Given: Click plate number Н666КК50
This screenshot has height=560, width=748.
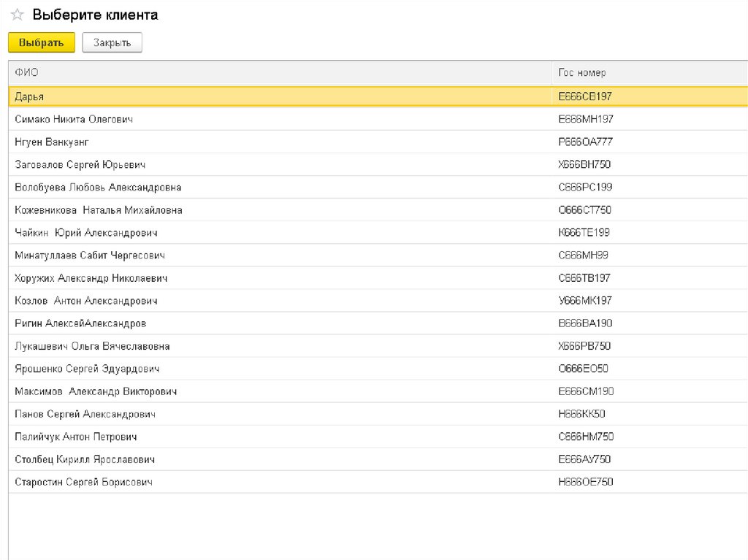Looking at the screenshot, I should [581, 414].
